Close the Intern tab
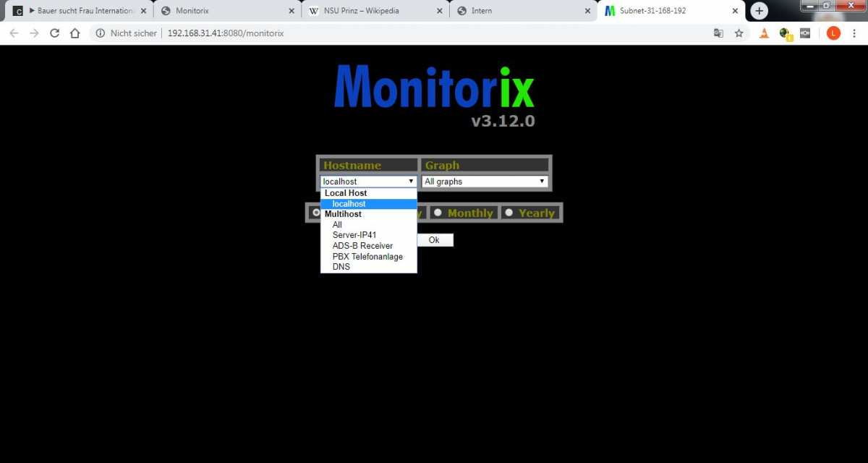 [588, 11]
